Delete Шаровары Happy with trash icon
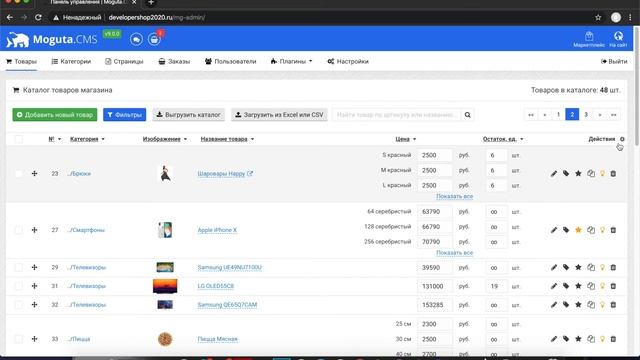The height and width of the screenshot is (360, 640). 613,174
